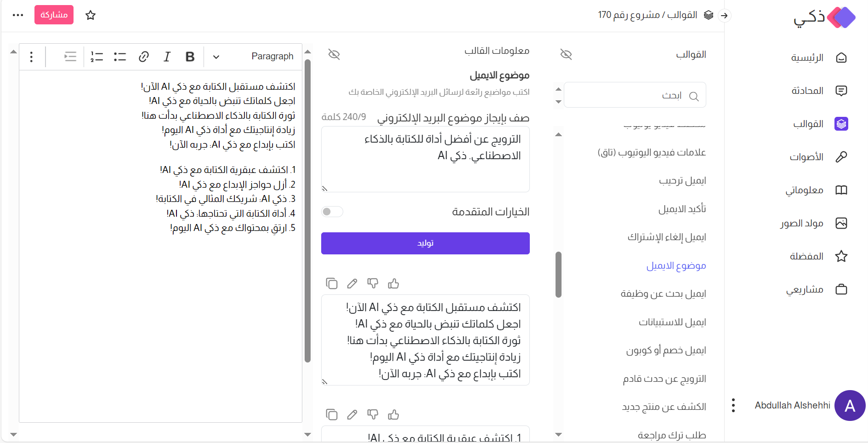The width and height of the screenshot is (868, 443).
Task: Click the indent icon in editor toolbar
Action: coord(70,57)
